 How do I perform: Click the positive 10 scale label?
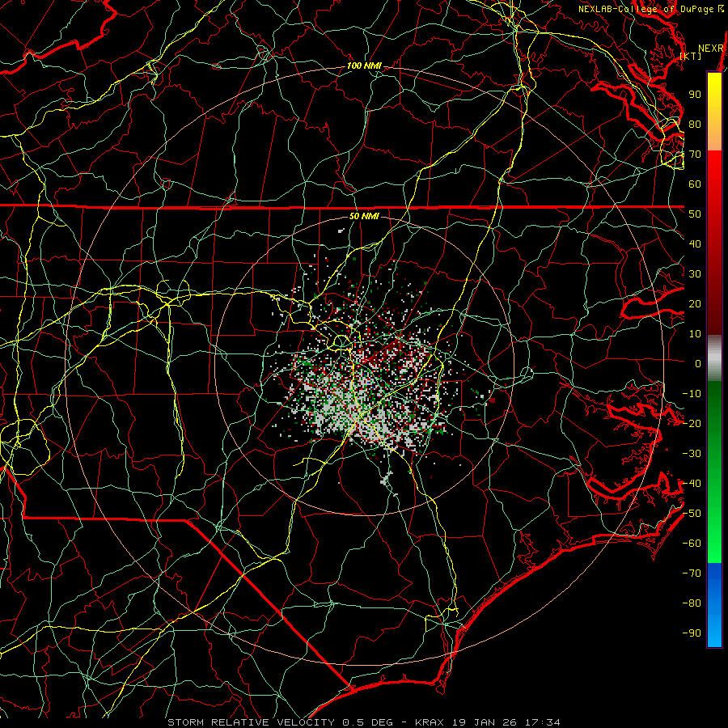click(x=695, y=334)
